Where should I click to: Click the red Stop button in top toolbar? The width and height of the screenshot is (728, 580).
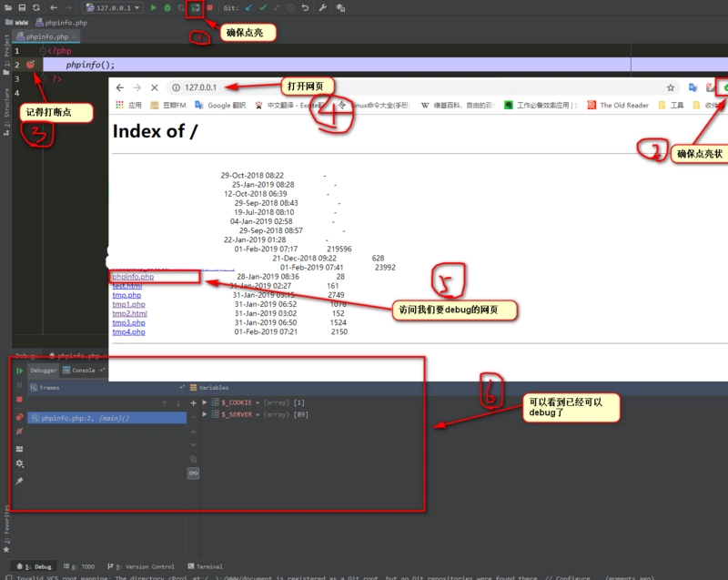click(210, 8)
